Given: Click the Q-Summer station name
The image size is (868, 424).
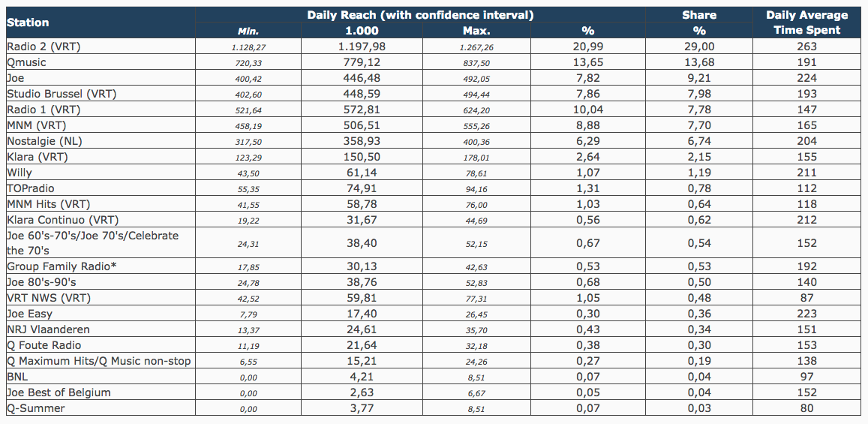Looking at the screenshot, I should 36,408.
